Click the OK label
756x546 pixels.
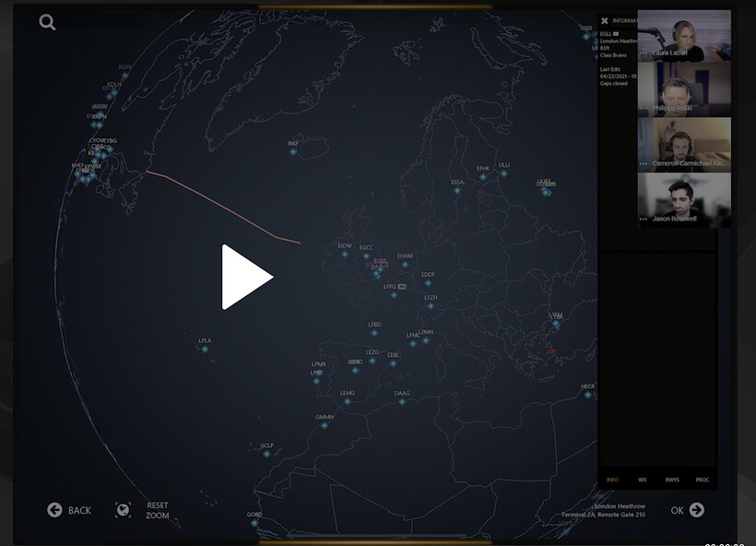(x=677, y=510)
